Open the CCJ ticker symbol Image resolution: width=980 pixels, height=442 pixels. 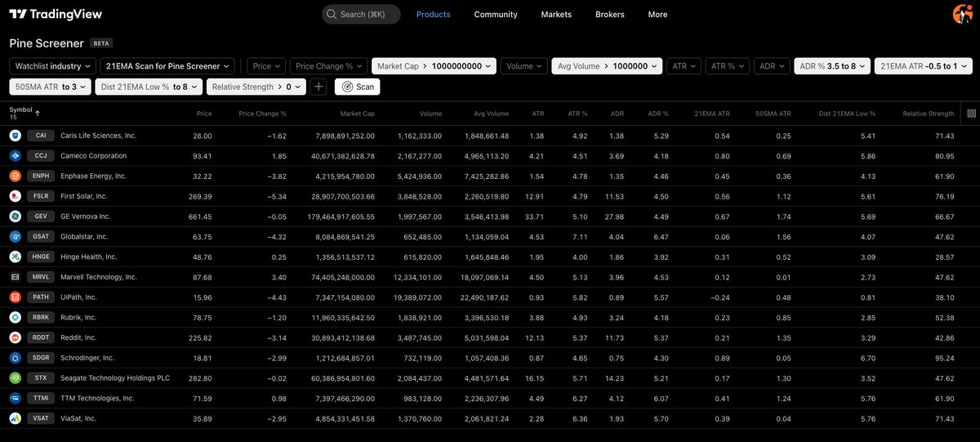[x=41, y=155]
